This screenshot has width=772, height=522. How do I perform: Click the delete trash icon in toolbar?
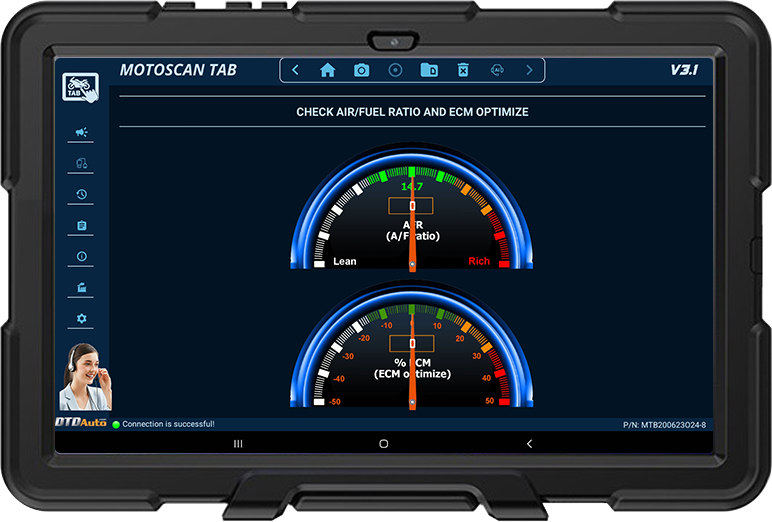point(462,70)
